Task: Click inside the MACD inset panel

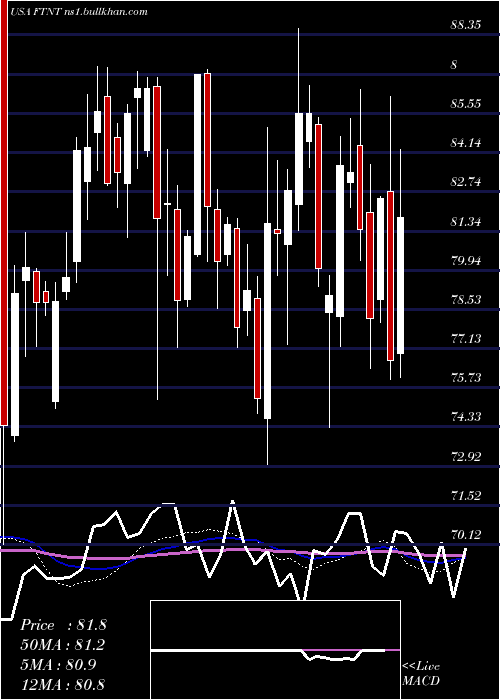Action: click(275, 650)
